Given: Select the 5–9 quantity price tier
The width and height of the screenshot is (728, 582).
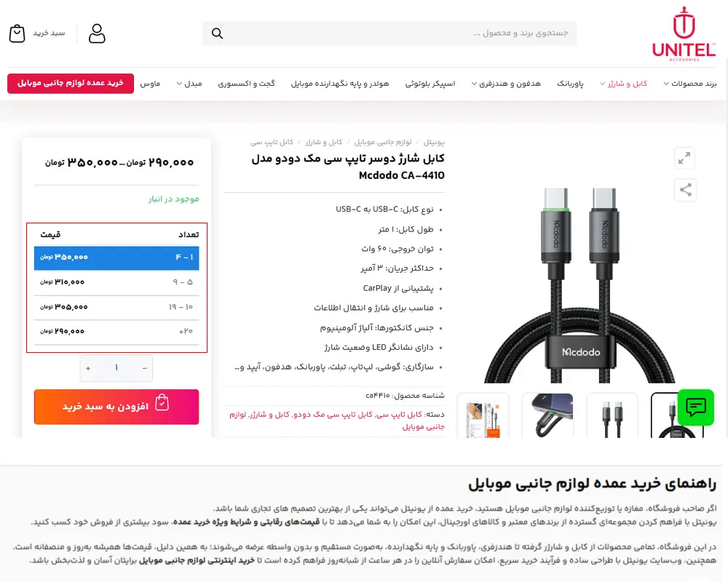Looking at the screenshot, I should pos(116,282).
